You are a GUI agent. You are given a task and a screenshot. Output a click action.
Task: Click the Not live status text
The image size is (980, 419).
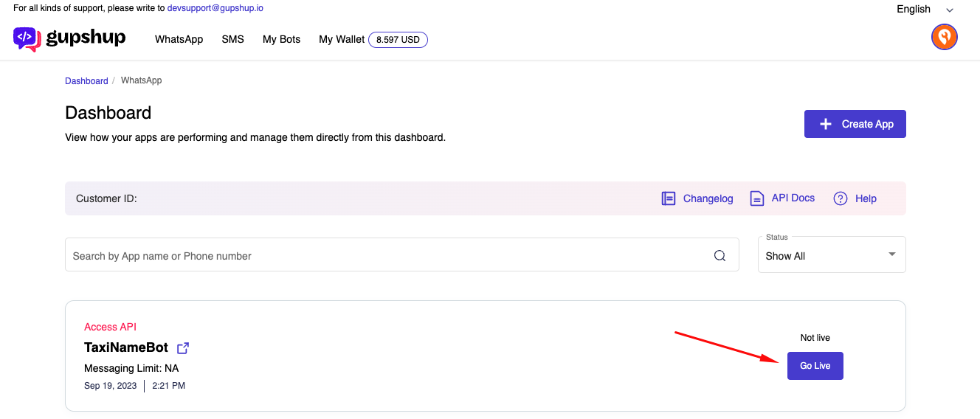[815, 338]
